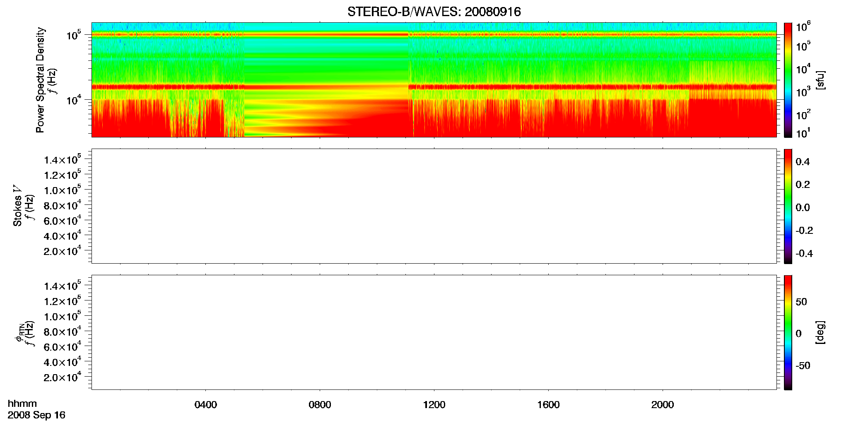
Task: Click the Stokes V color bar
Action: coord(788,206)
